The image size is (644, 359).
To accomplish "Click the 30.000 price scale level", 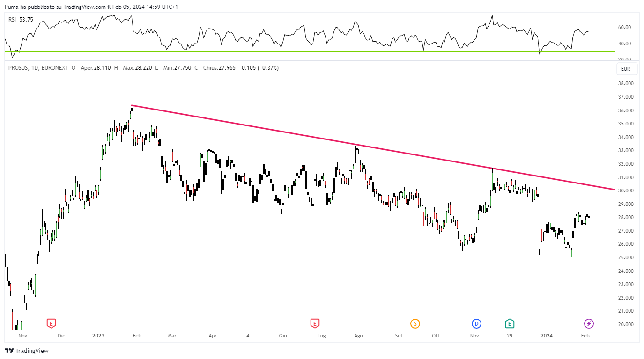I will click(626, 190).
